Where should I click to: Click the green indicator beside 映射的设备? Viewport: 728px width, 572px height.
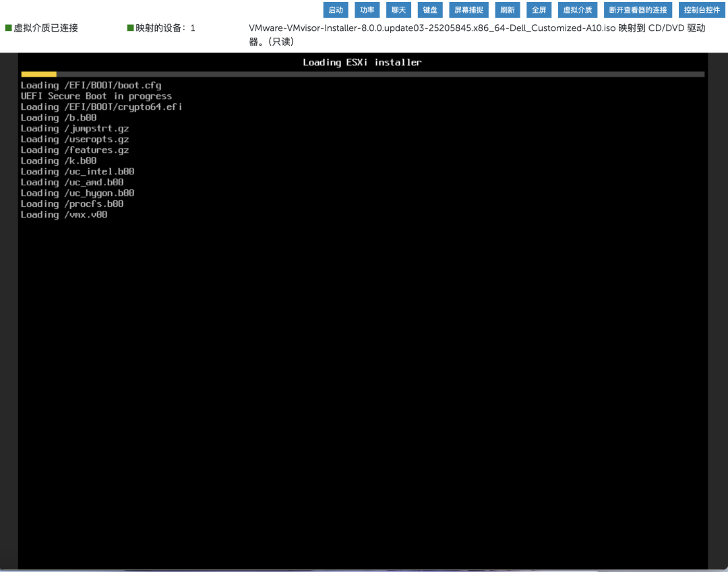[x=131, y=28]
